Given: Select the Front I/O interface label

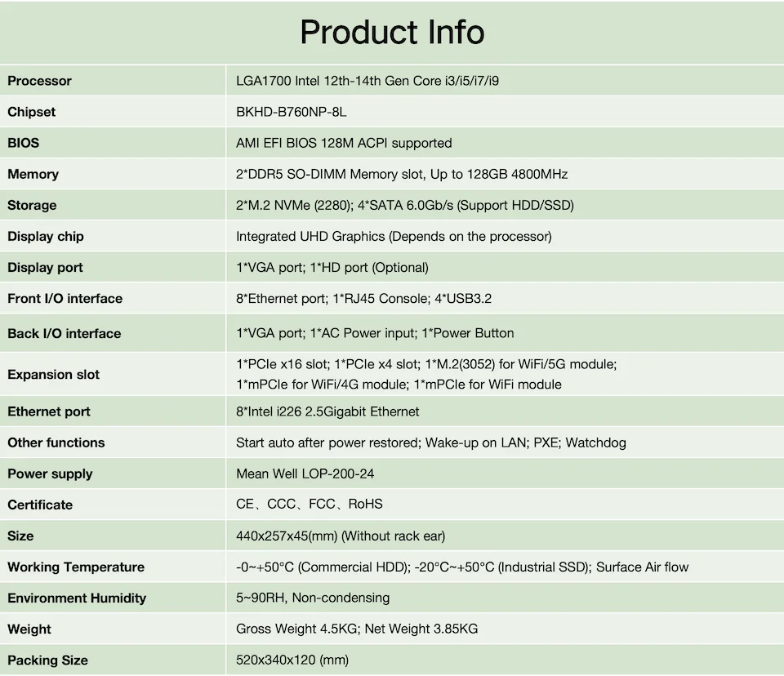Looking at the screenshot, I should point(65,299).
